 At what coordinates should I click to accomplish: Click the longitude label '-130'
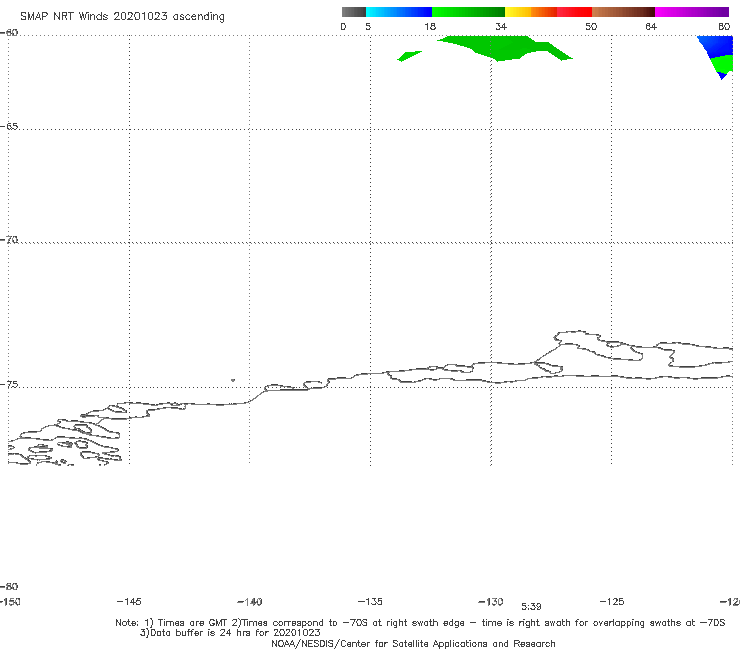coord(491,602)
